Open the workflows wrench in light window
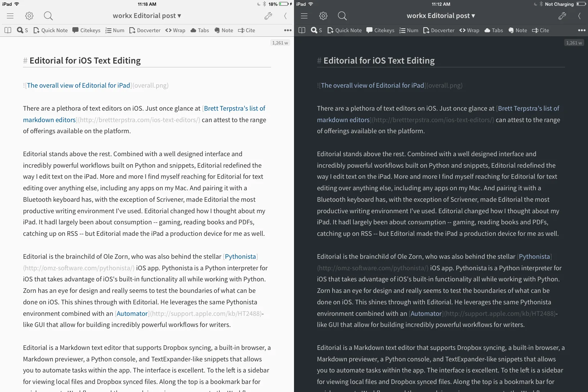This screenshot has height=392, width=588. [268, 16]
